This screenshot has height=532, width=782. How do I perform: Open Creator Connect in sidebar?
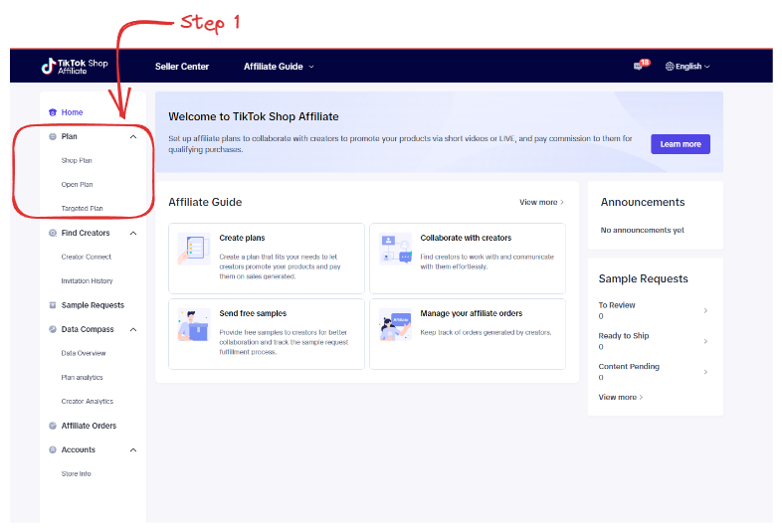tap(87, 257)
